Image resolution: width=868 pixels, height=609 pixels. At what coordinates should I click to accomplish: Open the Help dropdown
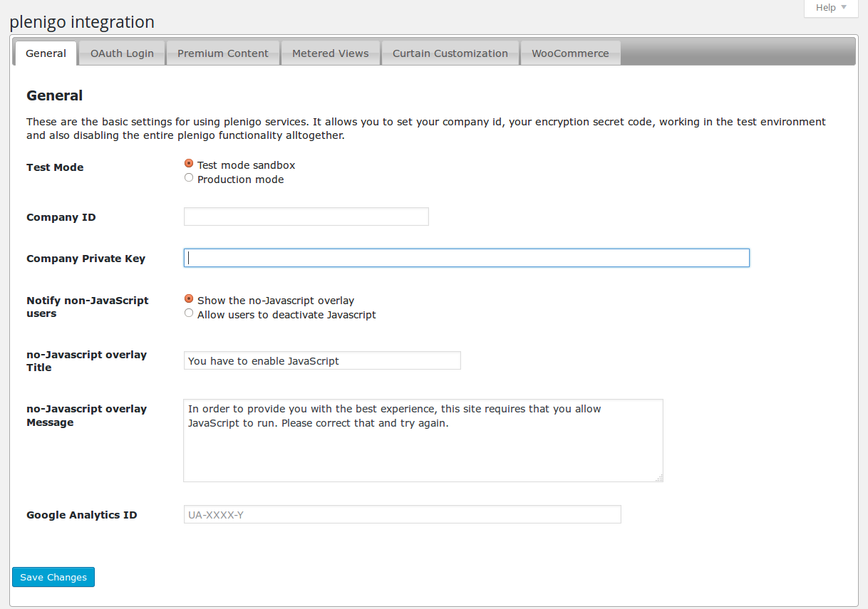tap(831, 8)
